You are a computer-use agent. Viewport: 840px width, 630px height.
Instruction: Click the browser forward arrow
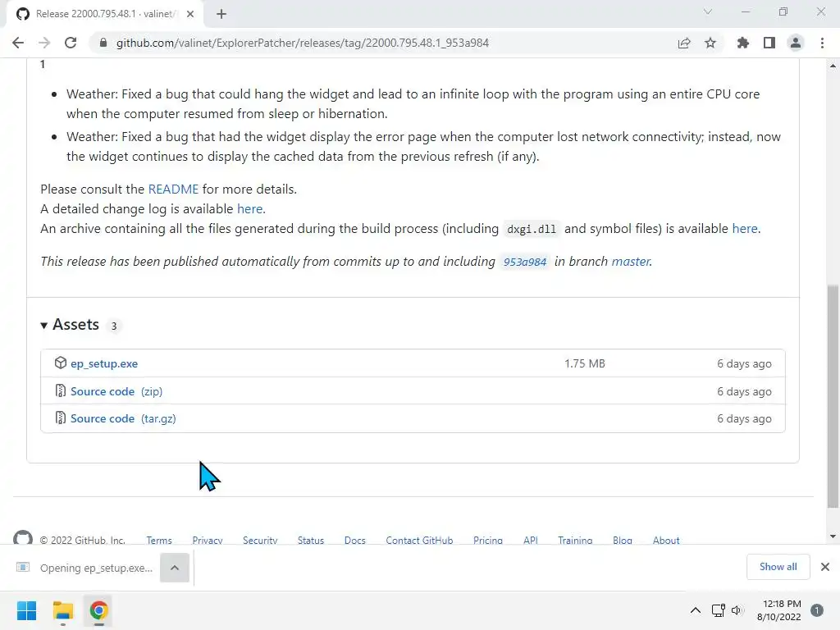click(44, 43)
